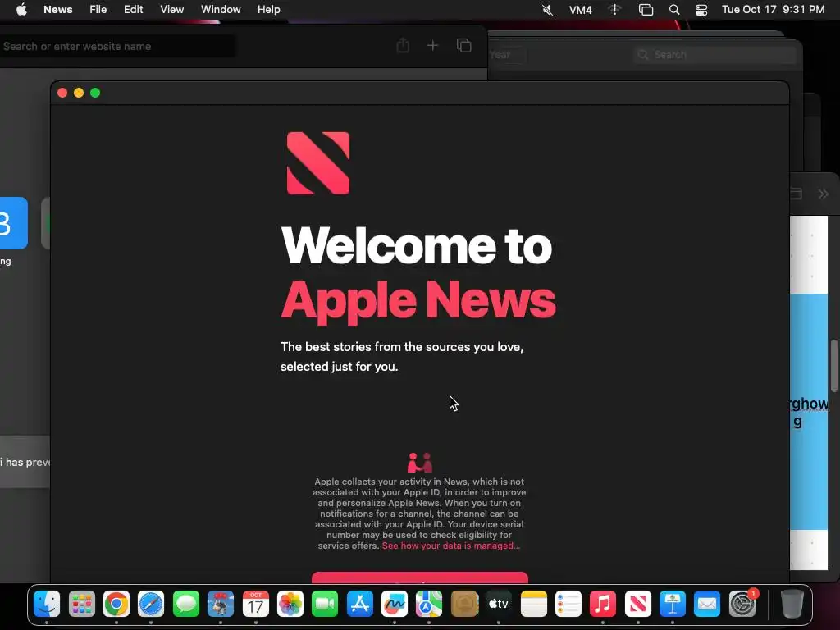
Task: Open the Apple TV app in dock
Action: (499, 605)
